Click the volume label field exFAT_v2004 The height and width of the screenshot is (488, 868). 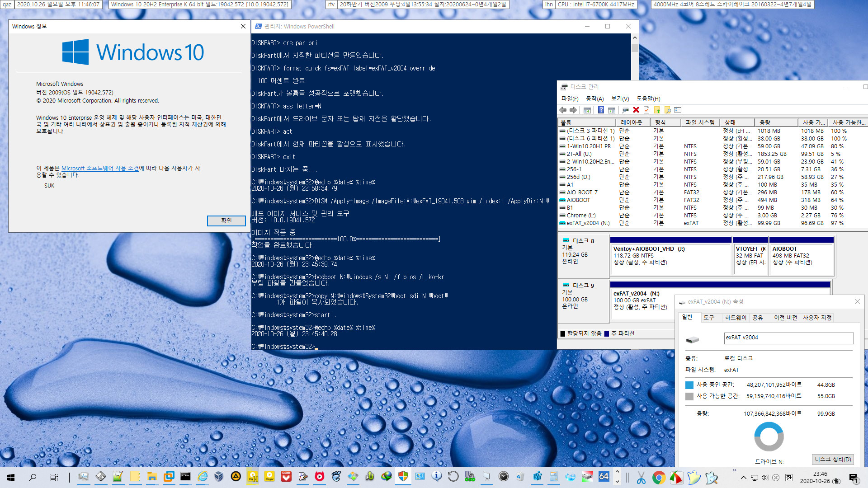(x=789, y=338)
